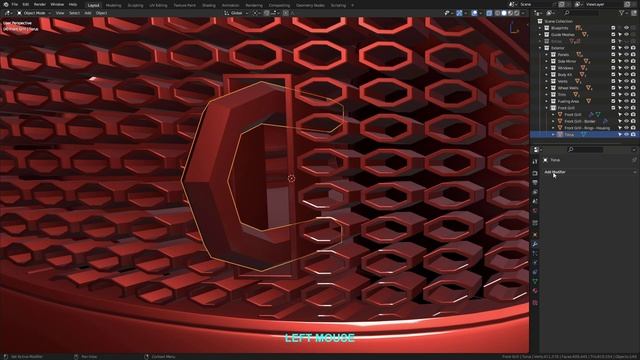Disable rendering for the Vents collection
Screen dimensions: 640x360
pyautogui.click(x=633, y=81)
